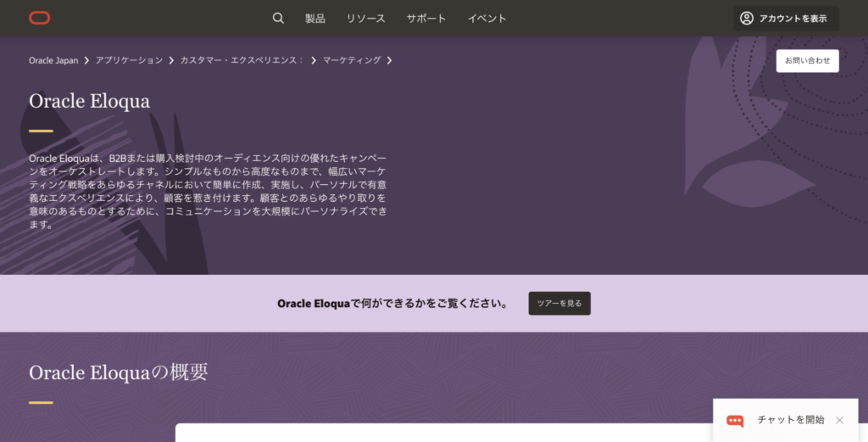Viewport: 868px width, 442px height.
Task: Open the カスタマー・エクスペリエンス breadcrumb link
Action: tap(242, 60)
